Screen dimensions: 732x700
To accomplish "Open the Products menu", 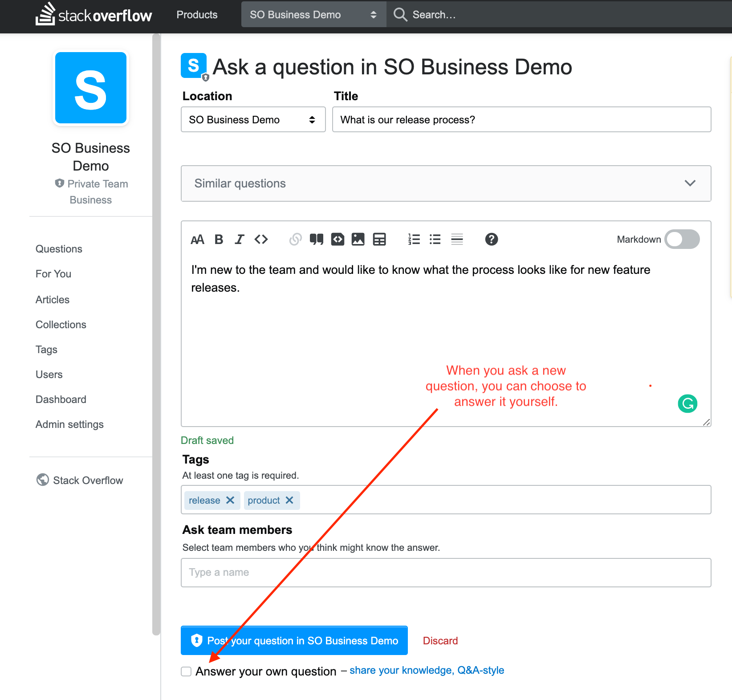I will pos(197,15).
